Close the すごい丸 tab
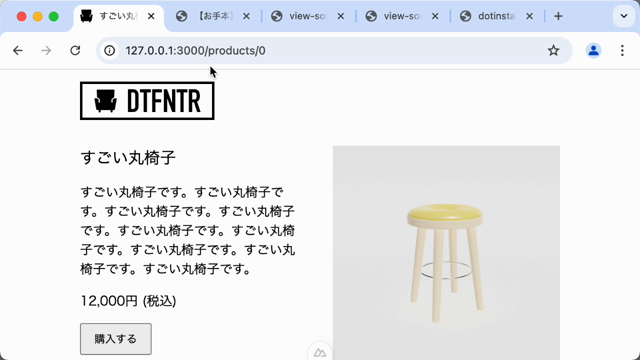The width and height of the screenshot is (640, 360). [151, 16]
